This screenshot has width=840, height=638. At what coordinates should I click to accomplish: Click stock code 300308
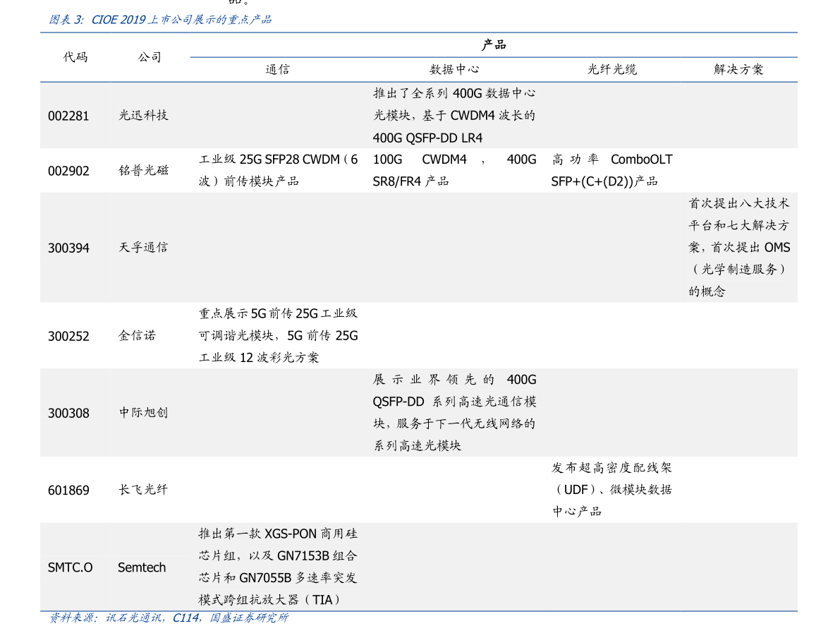point(68,414)
